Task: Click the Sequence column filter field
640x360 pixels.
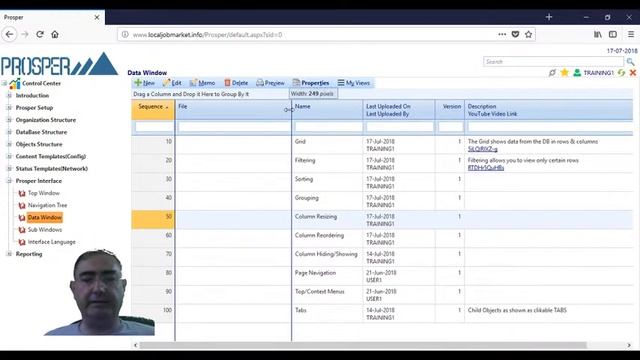Action: point(154,127)
